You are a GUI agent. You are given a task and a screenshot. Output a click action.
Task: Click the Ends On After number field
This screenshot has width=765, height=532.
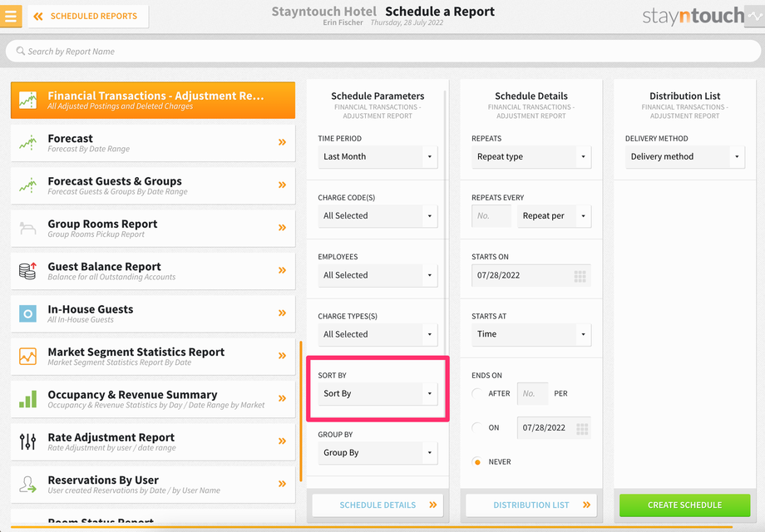pos(532,393)
